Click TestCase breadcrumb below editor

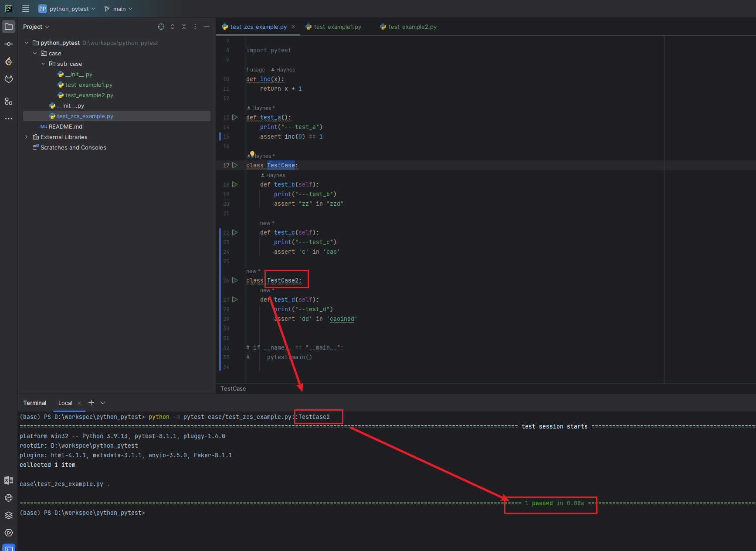(x=233, y=388)
